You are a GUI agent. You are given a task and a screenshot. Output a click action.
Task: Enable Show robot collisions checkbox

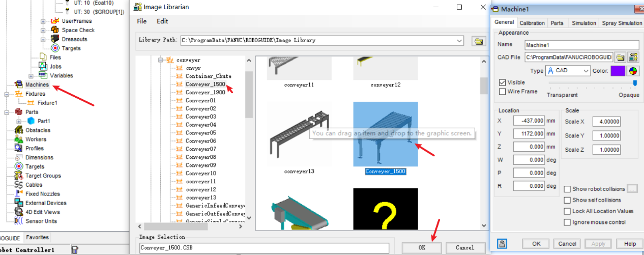567,189
